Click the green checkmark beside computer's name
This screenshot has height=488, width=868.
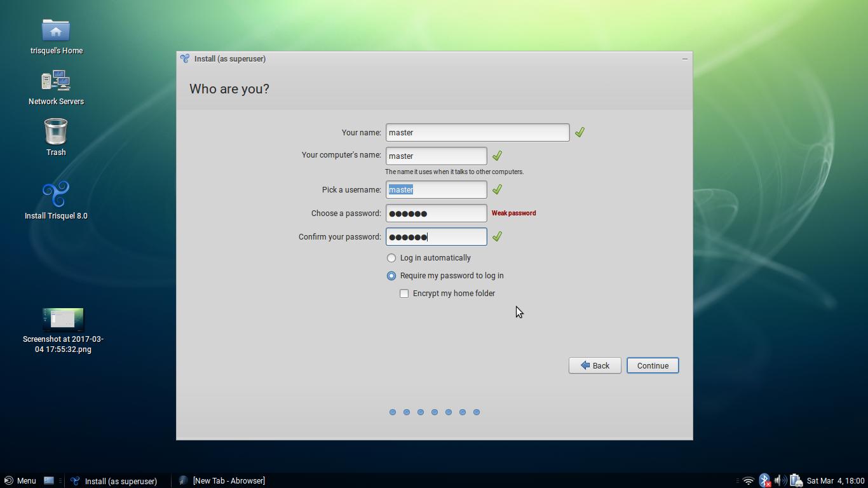(497, 156)
